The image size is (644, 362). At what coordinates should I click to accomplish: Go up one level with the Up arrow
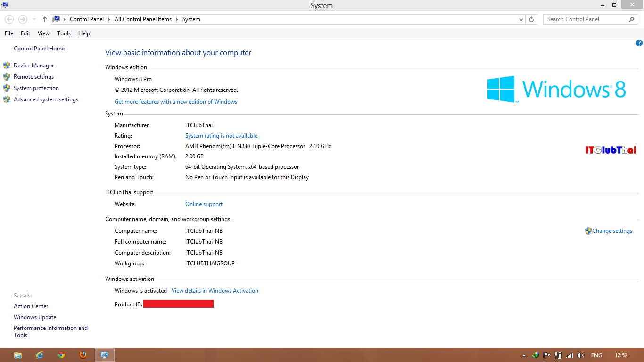click(x=45, y=19)
